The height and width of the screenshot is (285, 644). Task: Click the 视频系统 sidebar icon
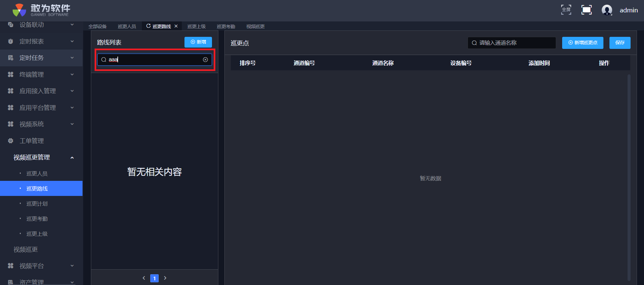coord(10,124)
